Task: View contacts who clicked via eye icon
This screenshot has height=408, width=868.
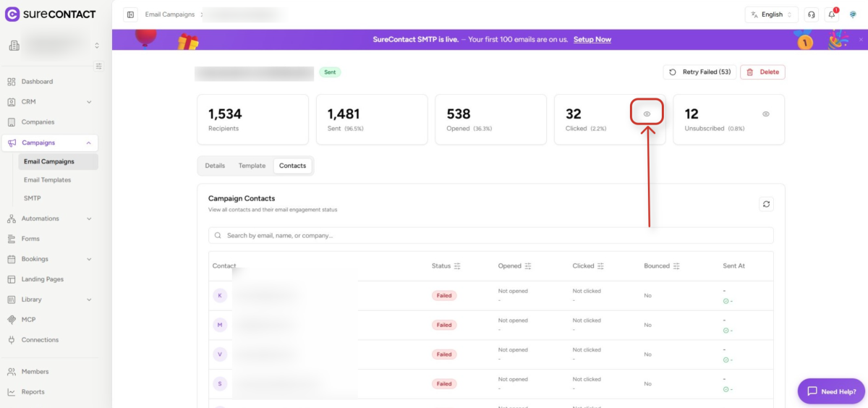Action: [647, 114]
